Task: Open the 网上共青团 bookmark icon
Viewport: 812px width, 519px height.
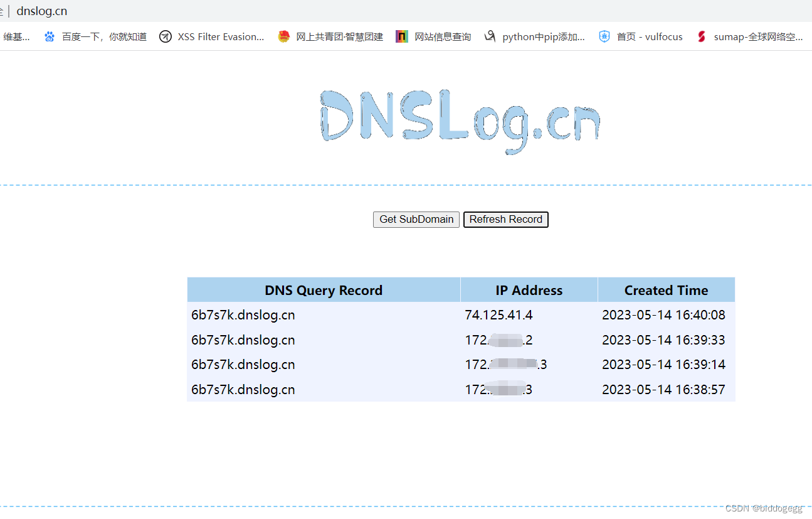Action: tap(284, 37)
